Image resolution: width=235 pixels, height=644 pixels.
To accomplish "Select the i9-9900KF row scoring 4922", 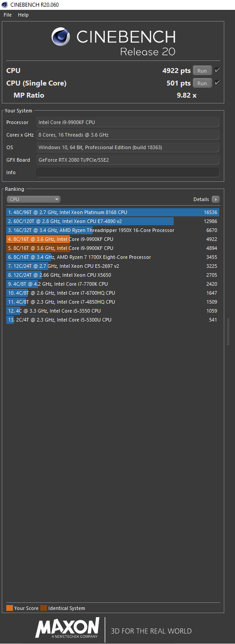I will point(113,239).
